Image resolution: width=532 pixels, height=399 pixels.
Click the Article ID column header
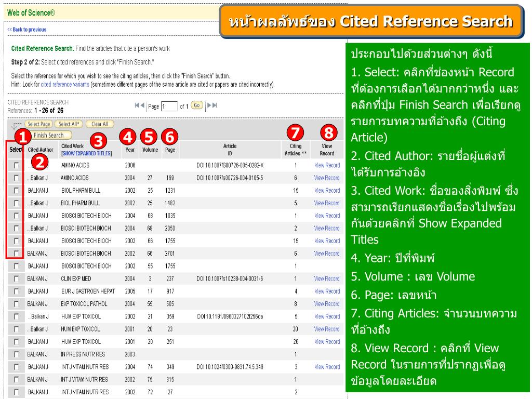pos(230,150)
